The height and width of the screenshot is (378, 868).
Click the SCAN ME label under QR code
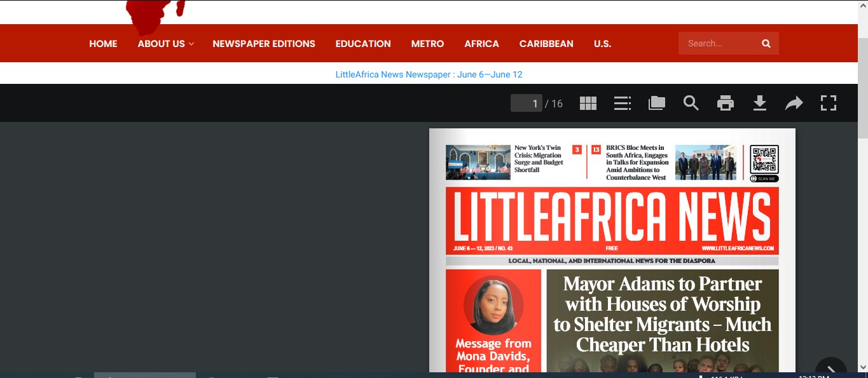[764, 179]
